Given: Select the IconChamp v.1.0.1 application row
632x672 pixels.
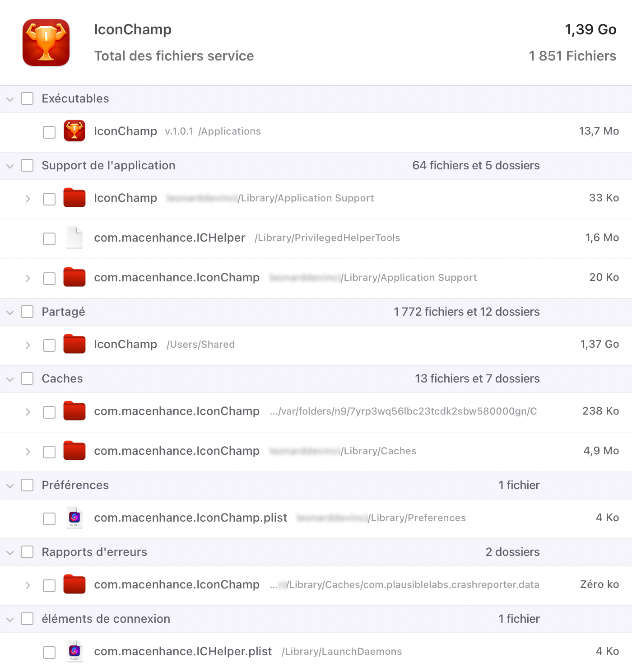Looking at the screenshot, I should click(316, 131).
